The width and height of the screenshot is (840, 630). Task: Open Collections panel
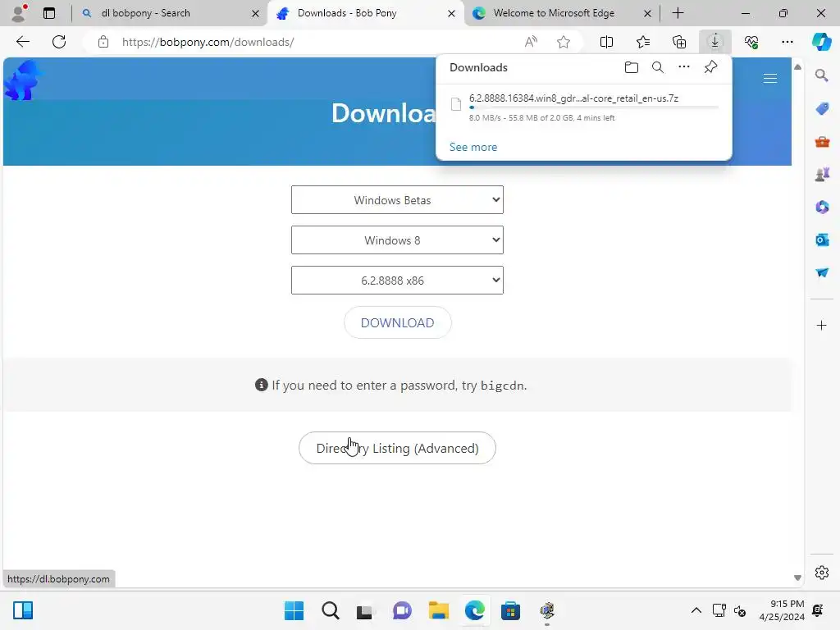678,42
